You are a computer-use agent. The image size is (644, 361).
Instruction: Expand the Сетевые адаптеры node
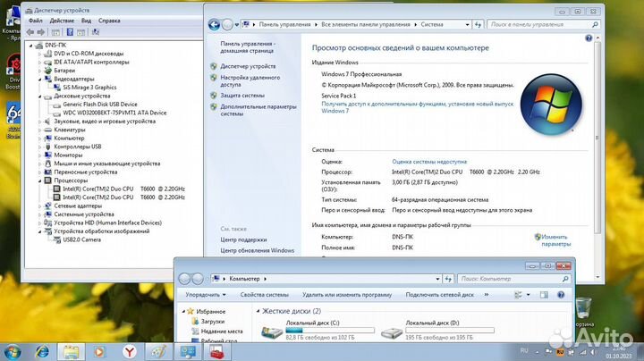point(40,206)
